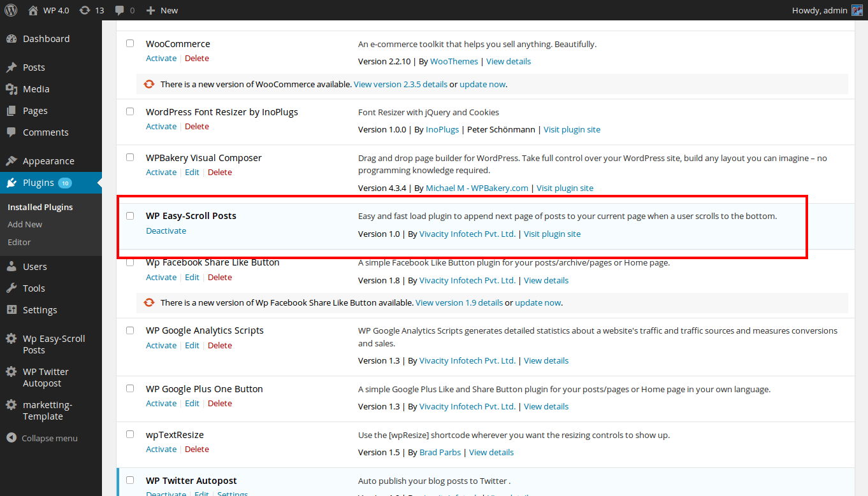Check the WP Easy-Scroll Posts checkbox

coord(130,216)
